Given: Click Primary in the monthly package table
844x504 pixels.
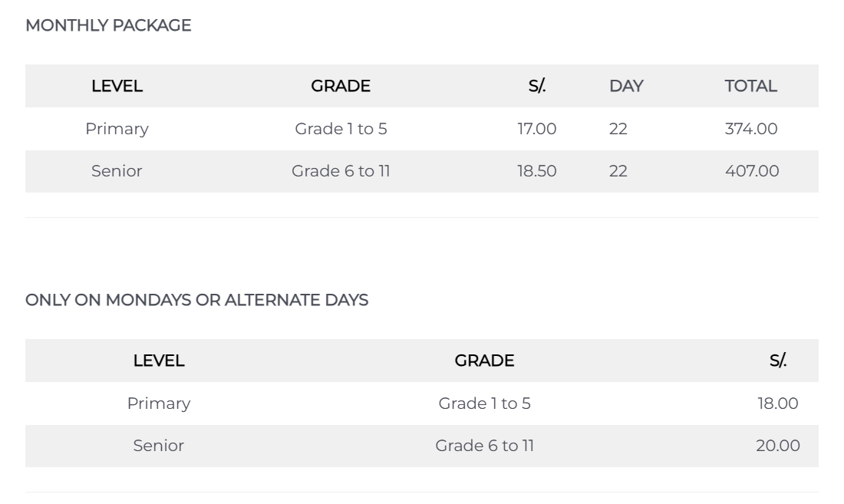Looking at the screenshot, I should coord(117,129).
